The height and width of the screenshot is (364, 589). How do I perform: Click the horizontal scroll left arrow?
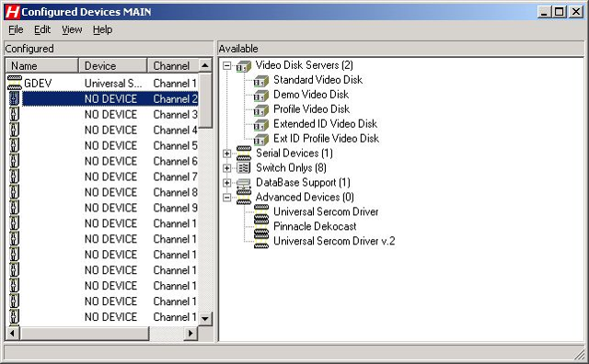pos(13,333)
